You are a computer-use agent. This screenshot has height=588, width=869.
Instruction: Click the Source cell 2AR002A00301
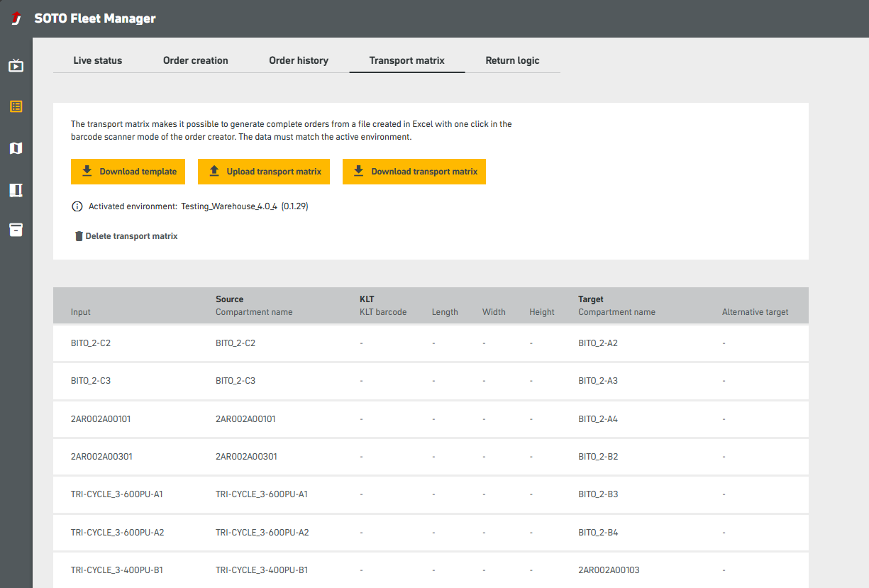coord(246,457)
